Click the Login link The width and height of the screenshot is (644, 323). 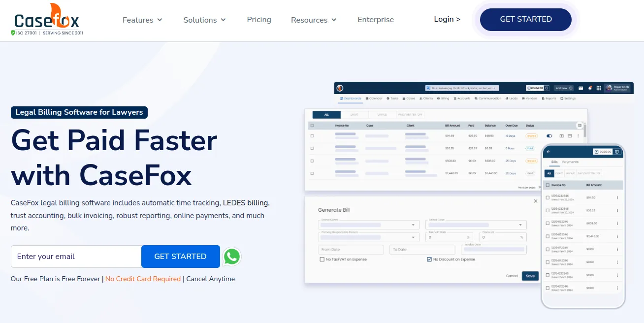[447, 19]
